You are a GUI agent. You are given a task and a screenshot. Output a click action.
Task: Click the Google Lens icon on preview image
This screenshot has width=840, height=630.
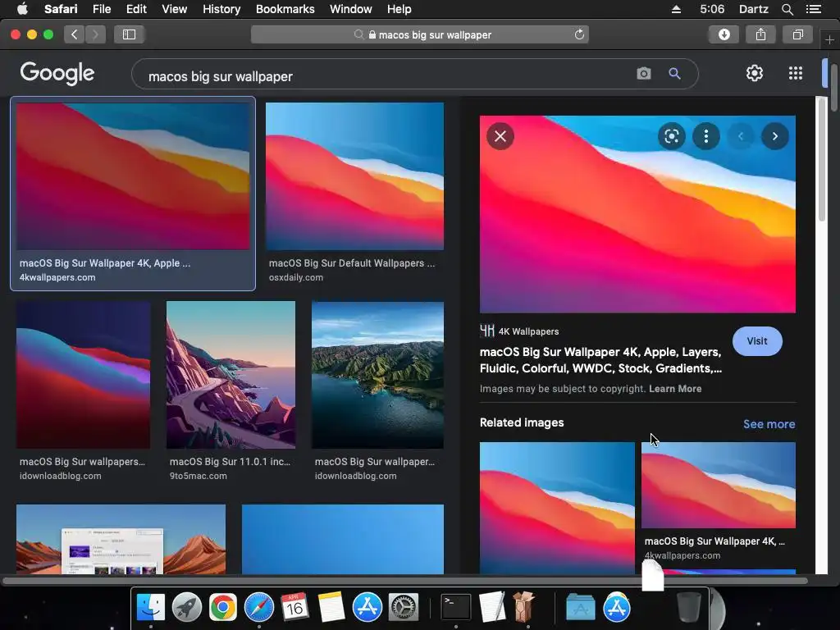pyautogui.click(x=671, y=136)
